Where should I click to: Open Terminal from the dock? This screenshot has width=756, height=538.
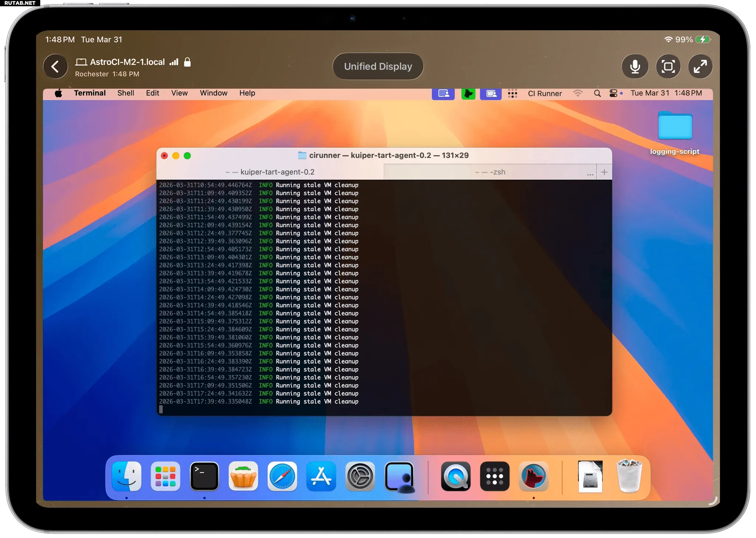[x=204, y=476]
